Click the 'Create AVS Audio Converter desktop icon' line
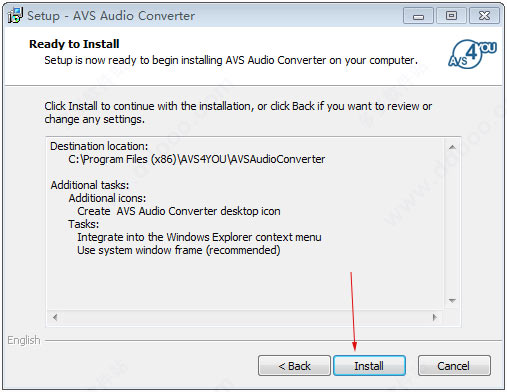Screen dimensions: 507x392 click(179, 211)
